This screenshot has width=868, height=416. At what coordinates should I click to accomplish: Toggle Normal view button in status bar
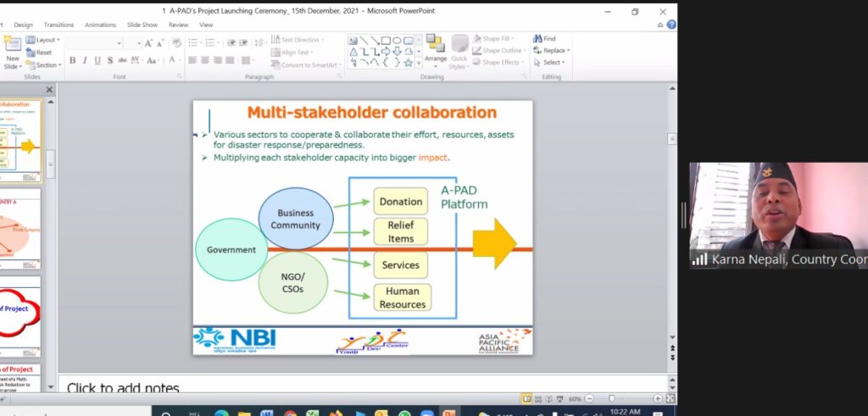527,398
